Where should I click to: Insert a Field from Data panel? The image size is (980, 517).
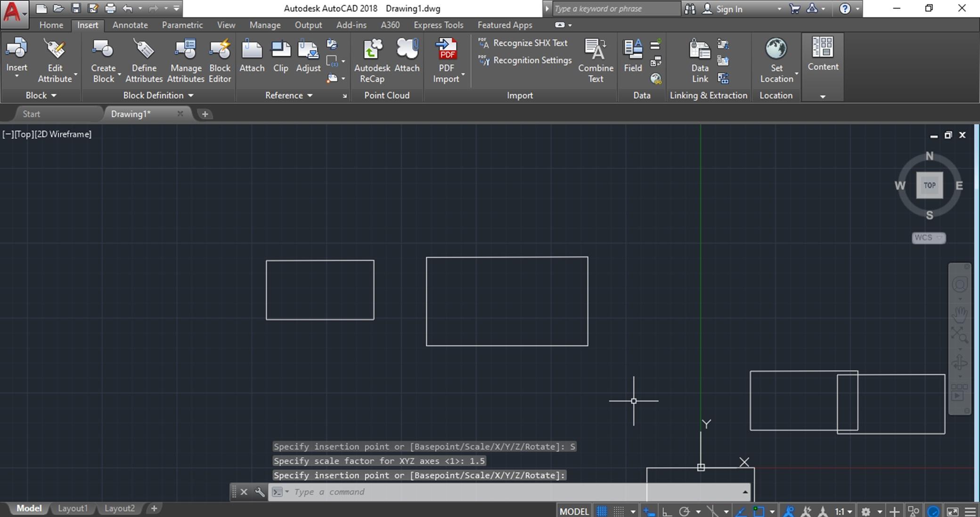click(633, 56)
